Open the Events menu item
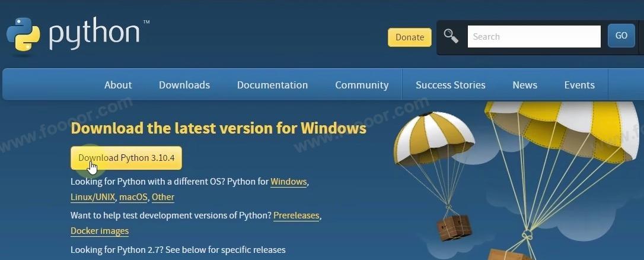Screen dimensions: 644x260 579,85
